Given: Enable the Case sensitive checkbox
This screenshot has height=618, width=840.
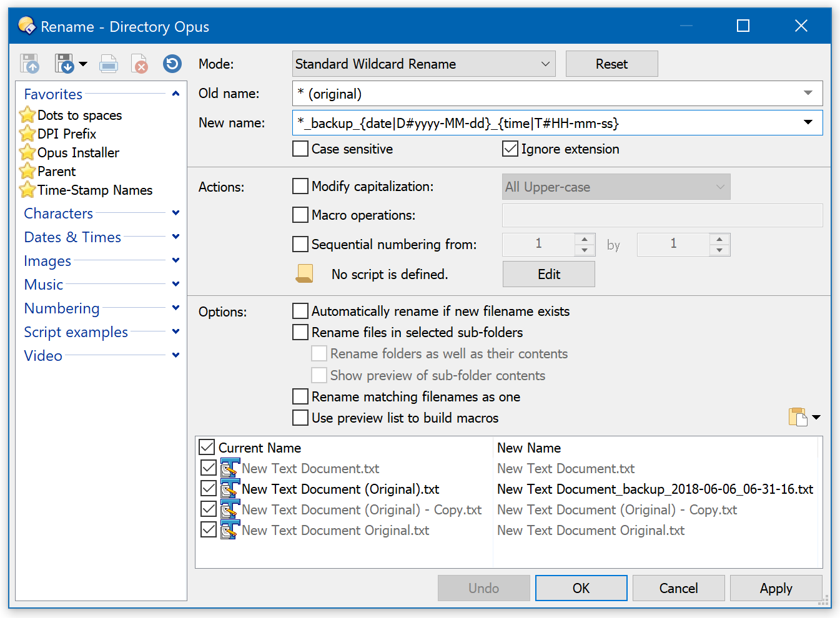Looking at the screenshot, I should pos(300,149).
